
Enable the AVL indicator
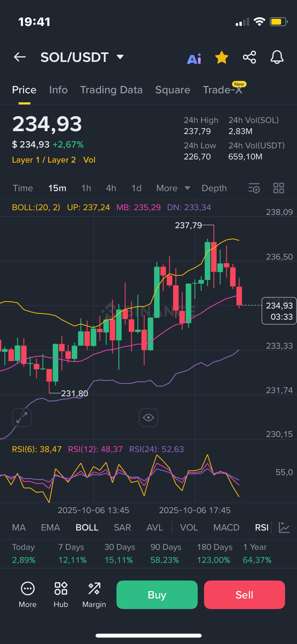click(155, 527)
